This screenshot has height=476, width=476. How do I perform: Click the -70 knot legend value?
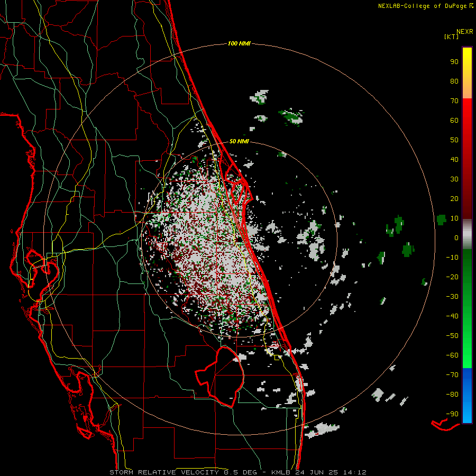[452, 374]
